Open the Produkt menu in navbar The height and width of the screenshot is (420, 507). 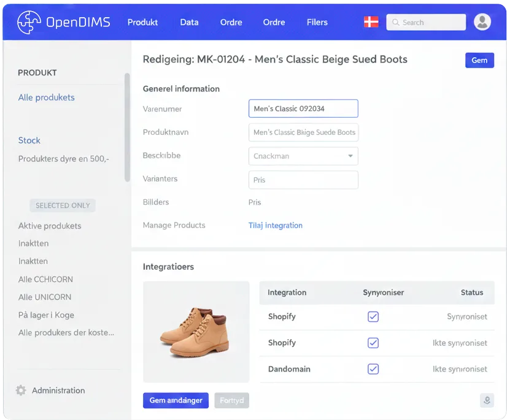(142, 22)
